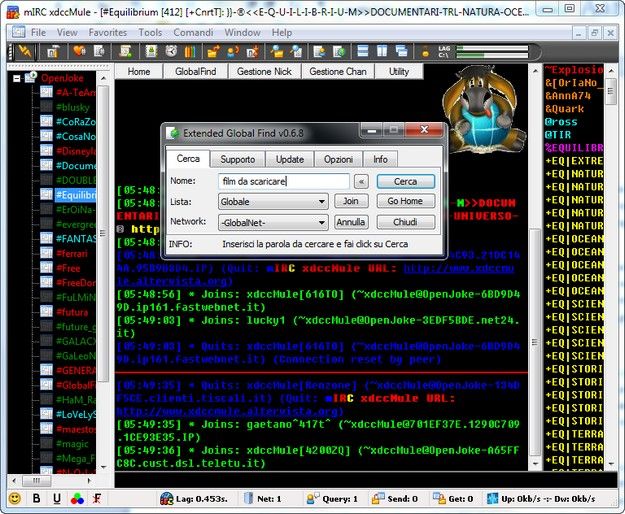Click the Query status bar icon

[x=312, y=498]
